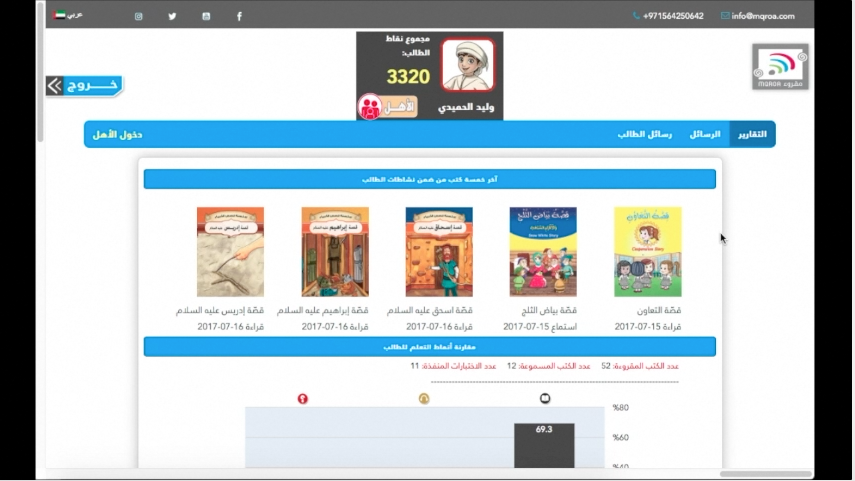855x481 pixels.
Task: Open the قصة بياض الثلج book cover
Action: pos(543,252)
